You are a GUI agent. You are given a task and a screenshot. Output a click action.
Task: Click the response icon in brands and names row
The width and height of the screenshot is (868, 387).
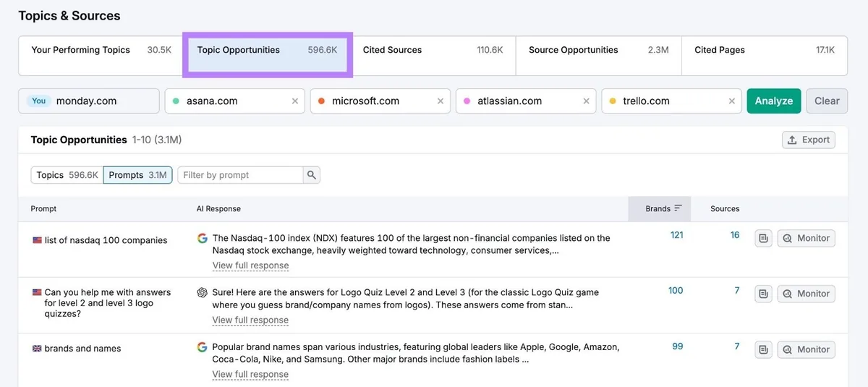[763, 349]
